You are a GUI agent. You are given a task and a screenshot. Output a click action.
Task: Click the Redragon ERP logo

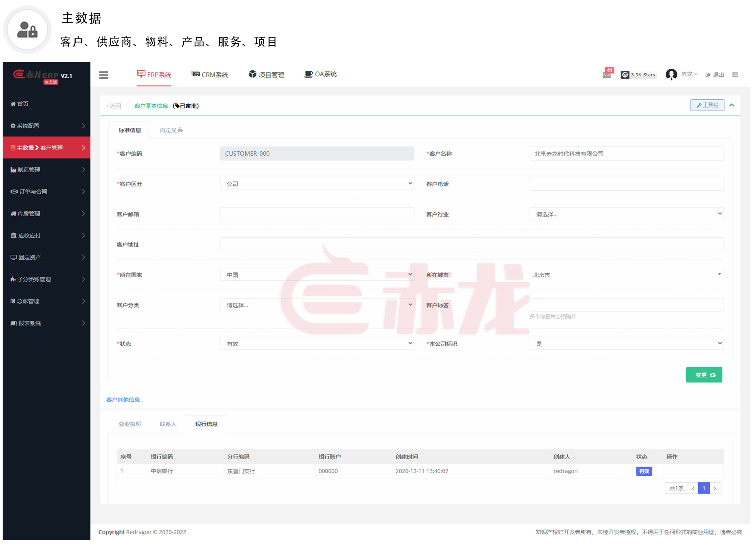tap(42, 76)
